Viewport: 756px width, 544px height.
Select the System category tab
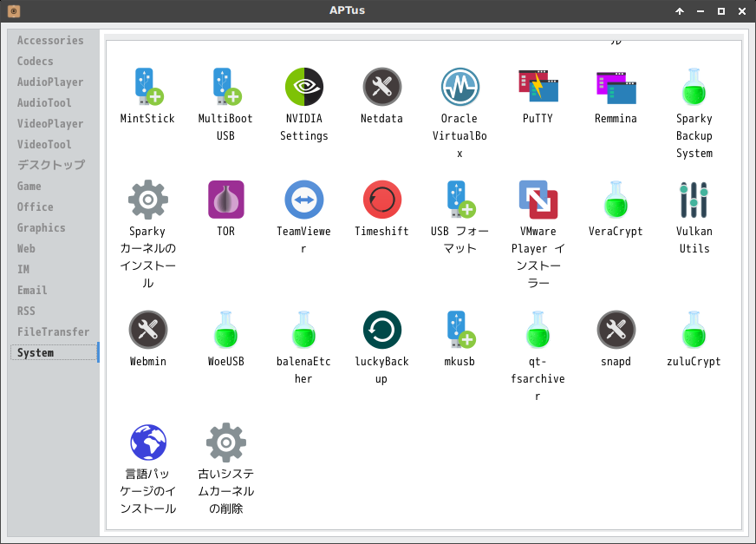(54, 352)
